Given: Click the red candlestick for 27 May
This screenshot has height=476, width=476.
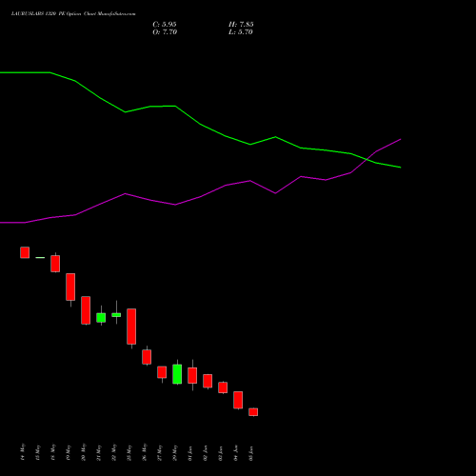Looking at the screenshot, I should tap(162, 372).
